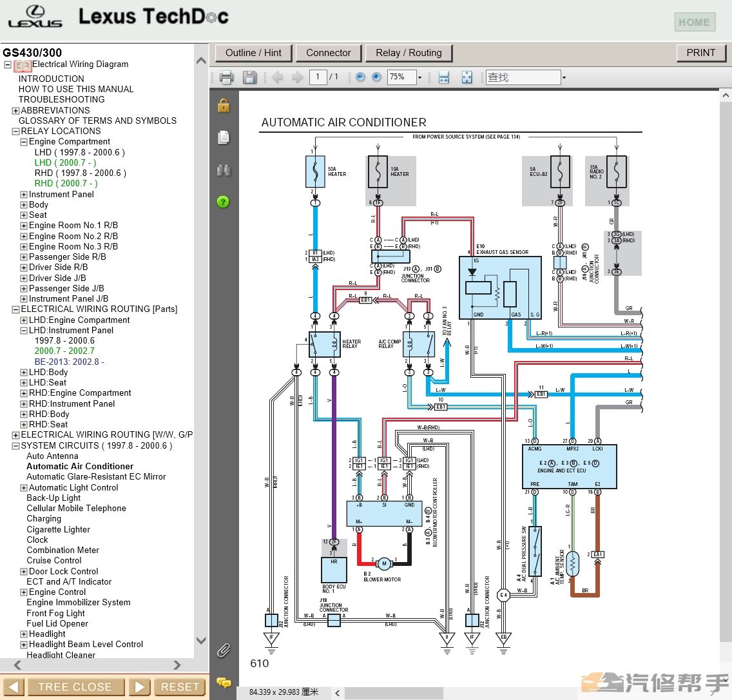Viewport: 732px width, 700px height.
Task: Click the green help question icon
Action: pos(223,202)
